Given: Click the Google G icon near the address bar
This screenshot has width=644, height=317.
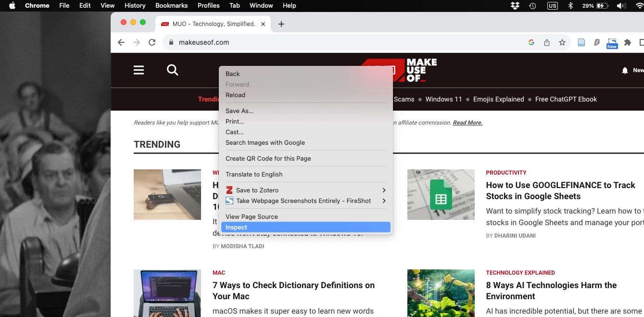Looking at the screenshot, I should (531, 42).
